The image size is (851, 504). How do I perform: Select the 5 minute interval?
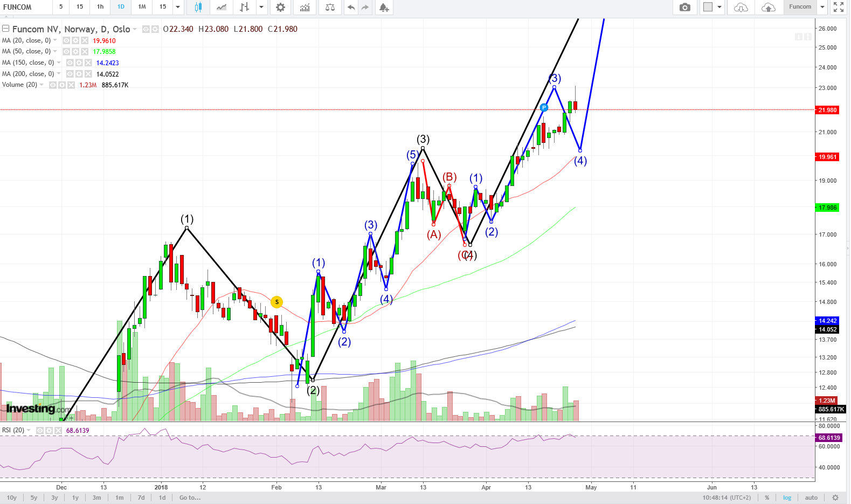61,7
